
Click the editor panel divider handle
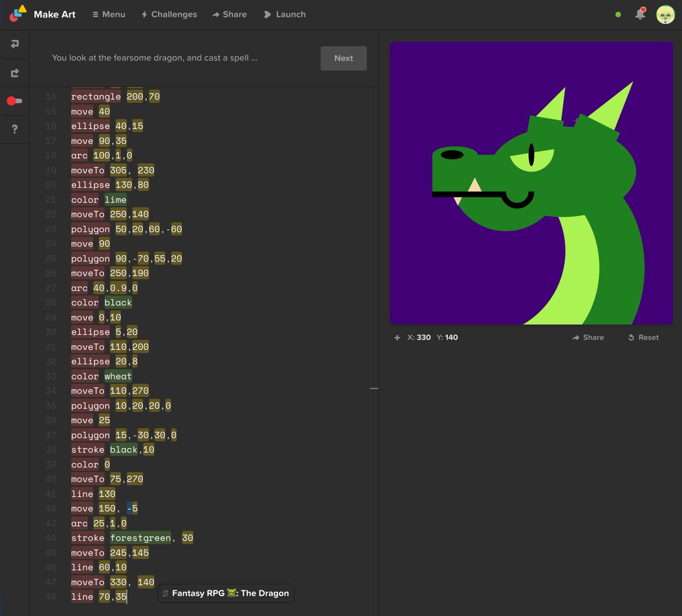click(374, 388)
